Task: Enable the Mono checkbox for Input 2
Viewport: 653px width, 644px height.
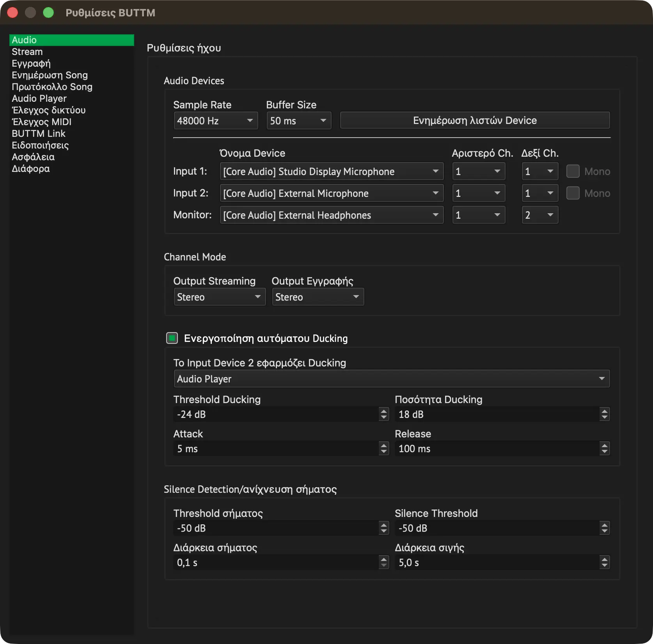Action: [x=573, y=193]
